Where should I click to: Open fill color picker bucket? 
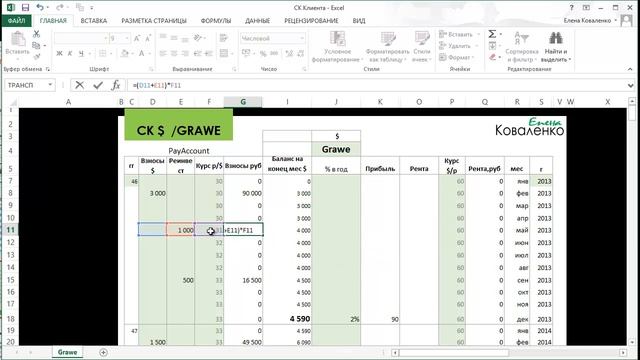[124, 53]
